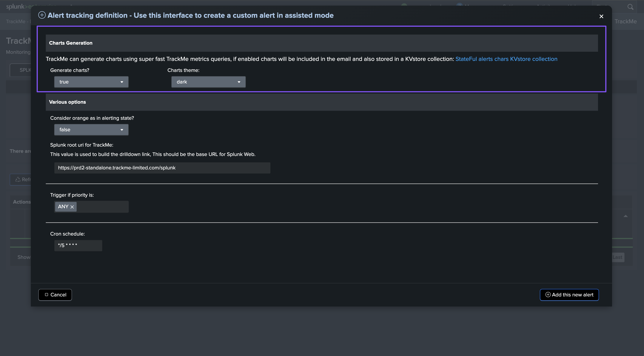This screenshot has height=356, width=644.
Task: Edit the Splunk root uri field
Action: click(162, 168)
